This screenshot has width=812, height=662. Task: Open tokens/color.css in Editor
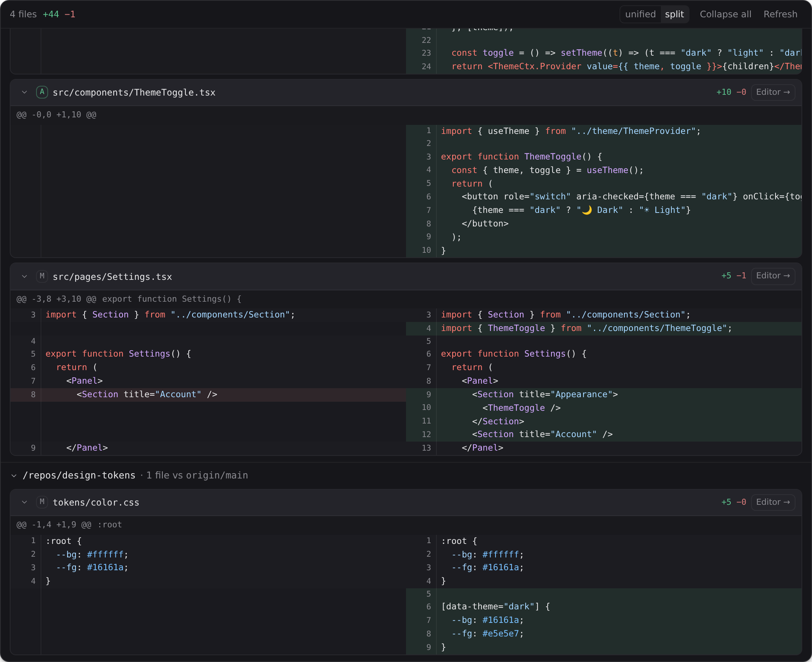click(x=773, y=502)
